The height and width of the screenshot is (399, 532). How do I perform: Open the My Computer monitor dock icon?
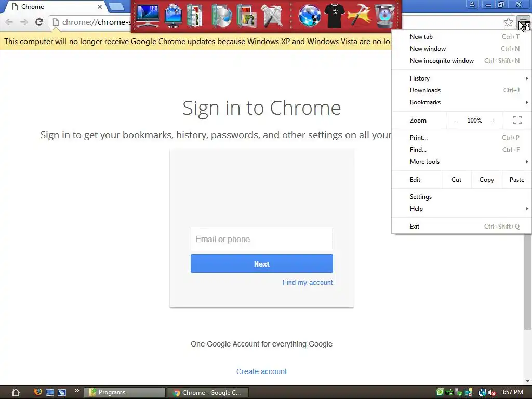[148, 16]
